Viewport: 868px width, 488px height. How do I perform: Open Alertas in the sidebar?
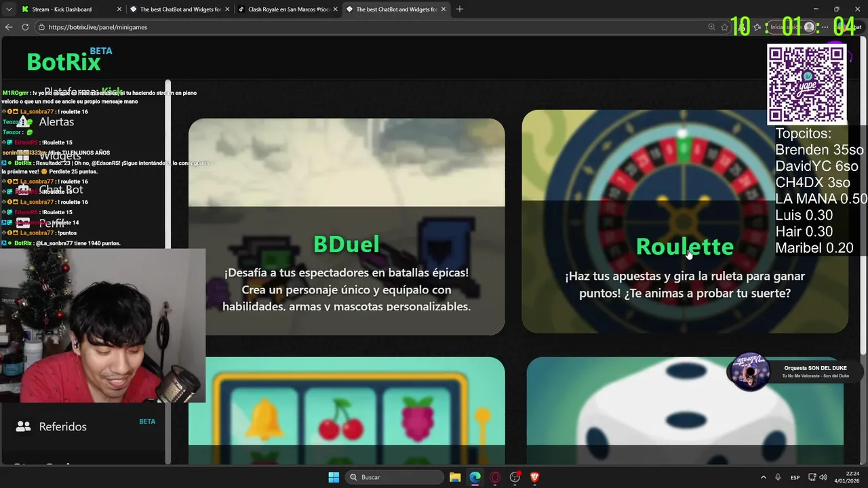click(56, 122)
